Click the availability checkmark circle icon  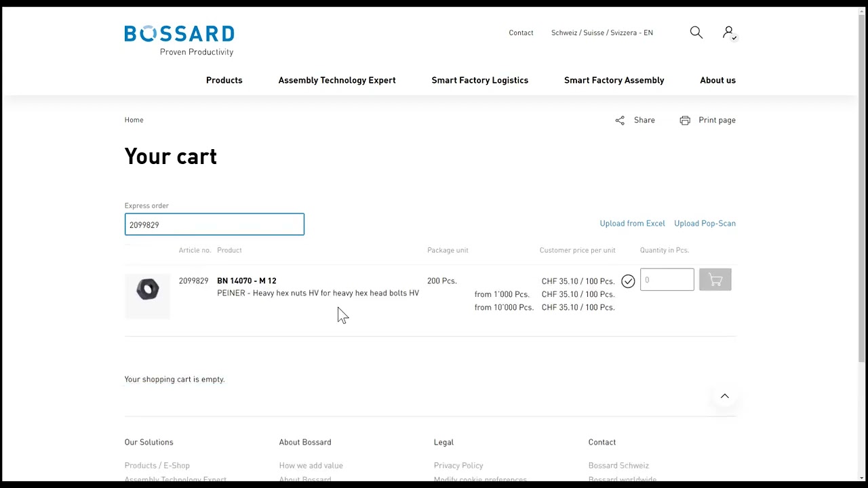628,281
